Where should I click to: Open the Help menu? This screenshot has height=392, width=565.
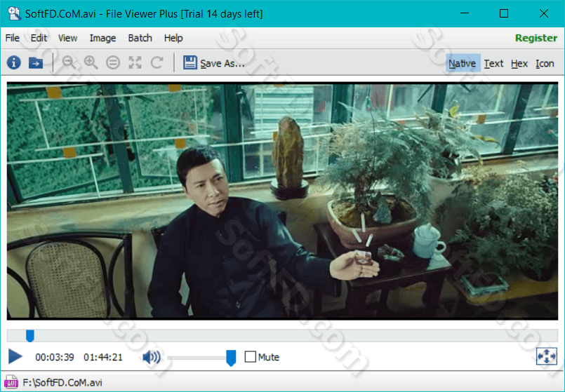(x=173, y=38)
